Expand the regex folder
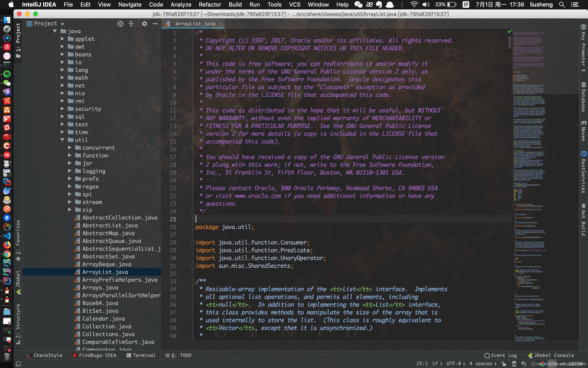588x368 pixels. pyautogui.click(x=70, y=186)
